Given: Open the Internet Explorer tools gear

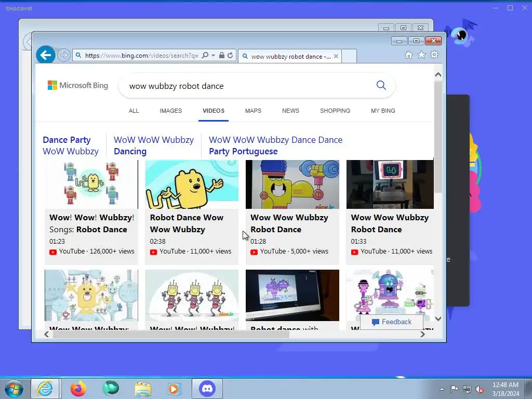Looking at the screenshot, I should tap(434, 55).
